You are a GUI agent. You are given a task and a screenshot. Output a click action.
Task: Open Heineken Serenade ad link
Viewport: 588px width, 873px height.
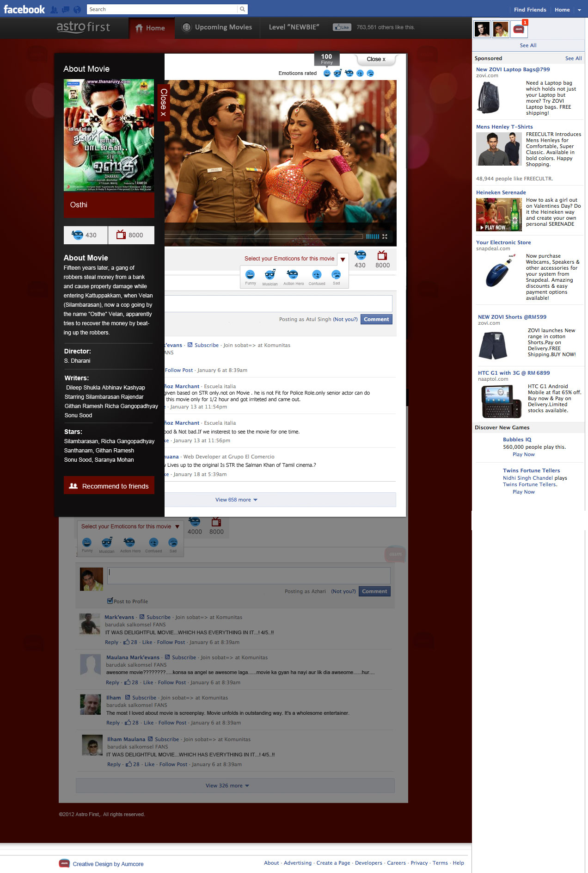[501, 192]
